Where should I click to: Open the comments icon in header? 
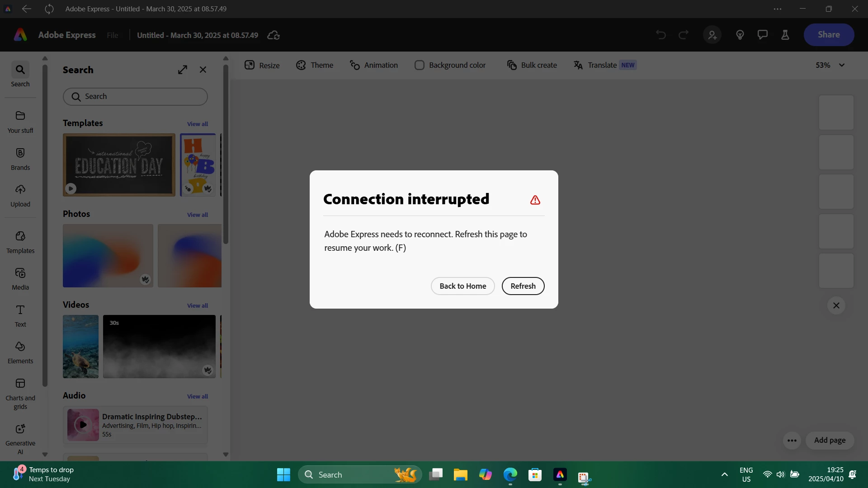762,35
